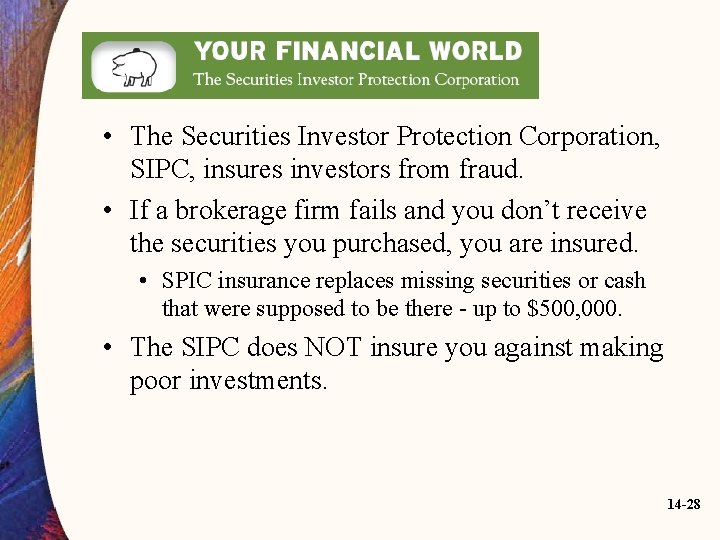
Task: Click the piggy bank icon in header
Action: (x=134, y=67)
